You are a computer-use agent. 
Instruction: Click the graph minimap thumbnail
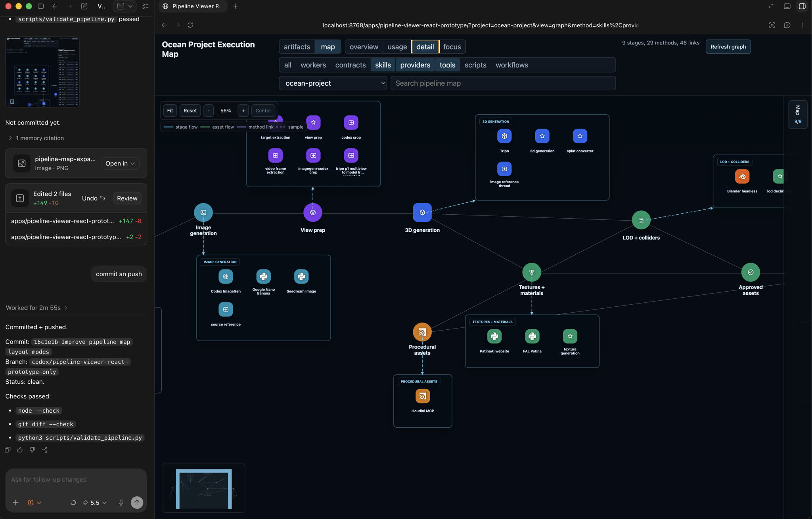203,488
